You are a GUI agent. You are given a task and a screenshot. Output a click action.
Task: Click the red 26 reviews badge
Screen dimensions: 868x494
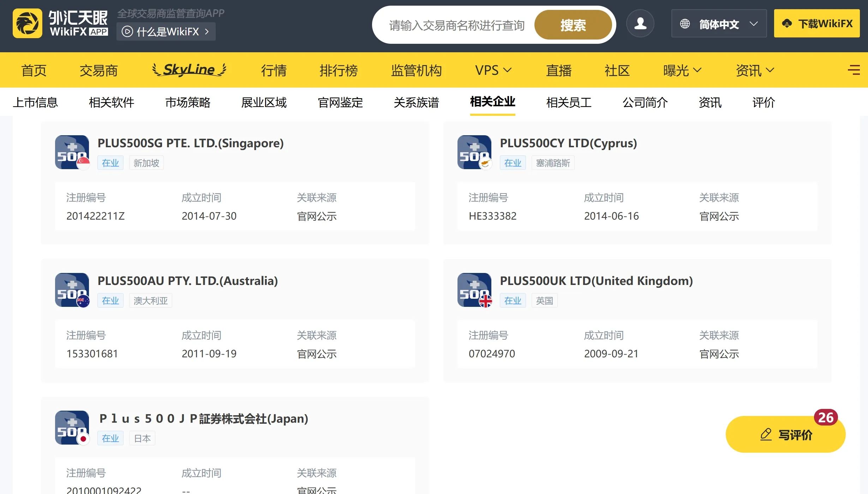[826, 417]
